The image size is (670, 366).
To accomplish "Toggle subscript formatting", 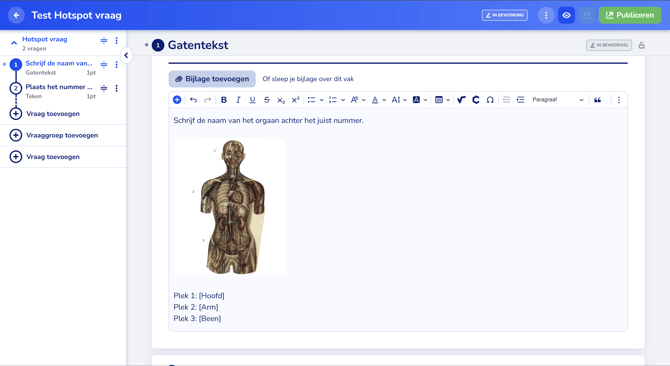I will [281, 100].
